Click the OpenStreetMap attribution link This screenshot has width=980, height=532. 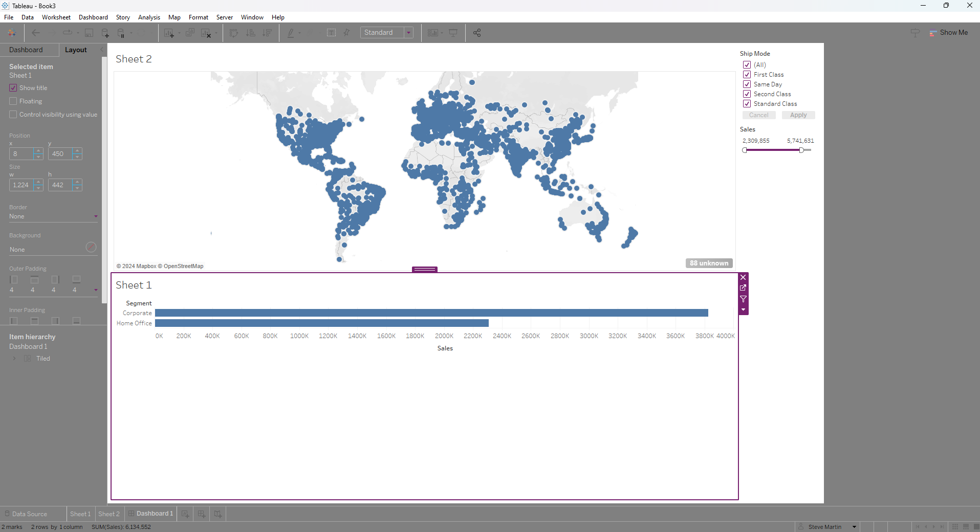(183, 266)
